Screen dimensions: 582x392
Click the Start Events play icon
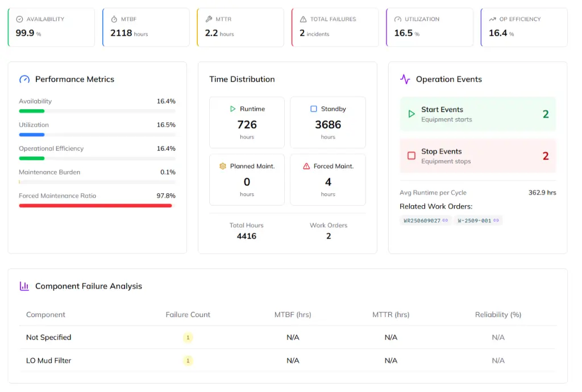[x=411, y=114]
